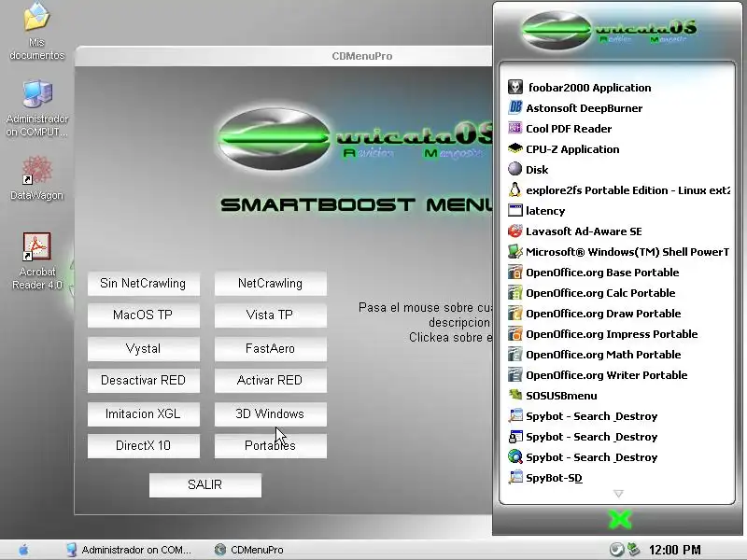The height and width of the screenshot is (560, 747).
Task: Click the 12:00 PM clock
Action: point(674,550)
